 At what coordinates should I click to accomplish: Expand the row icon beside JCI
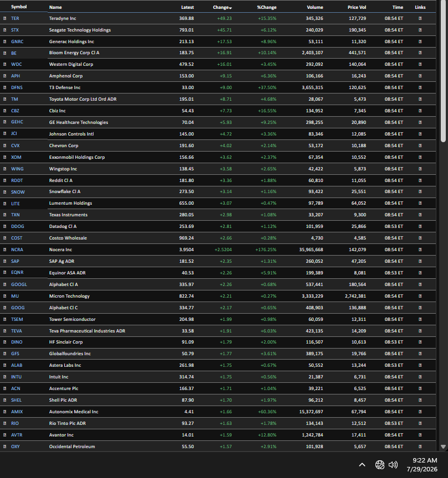(x=4, y=133)
